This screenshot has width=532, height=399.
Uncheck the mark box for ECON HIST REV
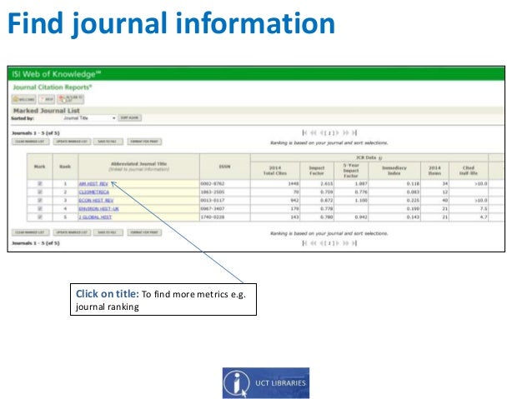coord(40,201)
